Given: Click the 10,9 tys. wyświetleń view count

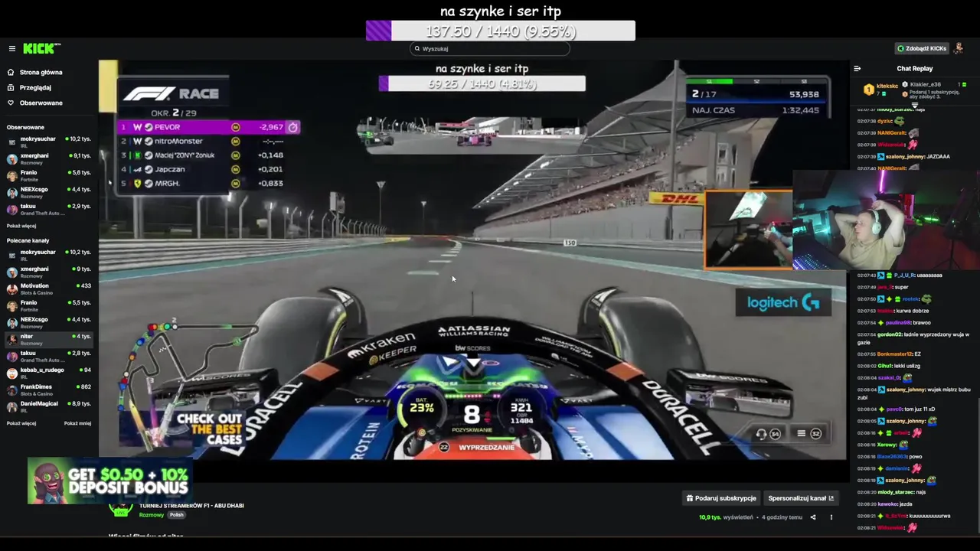Looking at the screenshot, I should pos(726,517).
